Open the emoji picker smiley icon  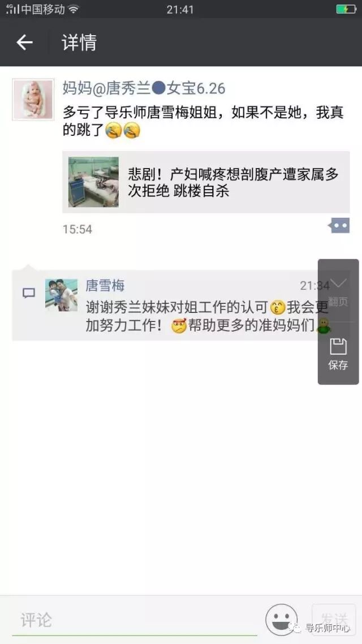click(x=281, y=619)
